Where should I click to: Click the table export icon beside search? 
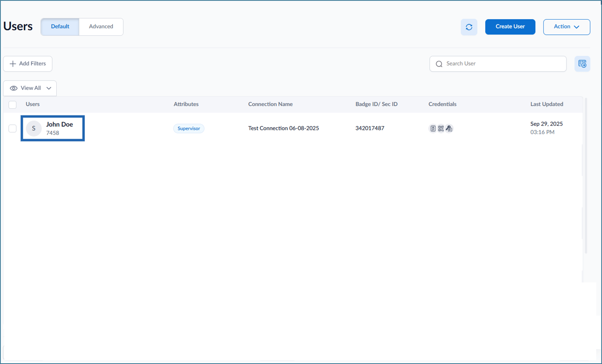point(582,64)
